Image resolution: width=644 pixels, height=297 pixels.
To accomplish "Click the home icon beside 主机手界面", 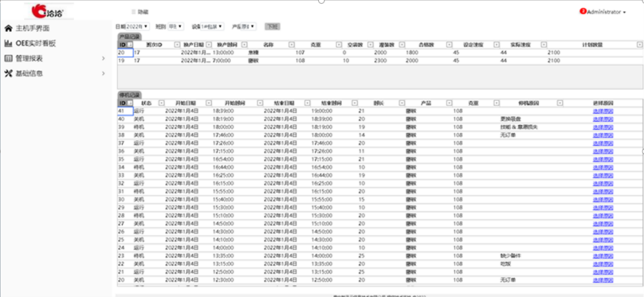I will tap(9, 28).
